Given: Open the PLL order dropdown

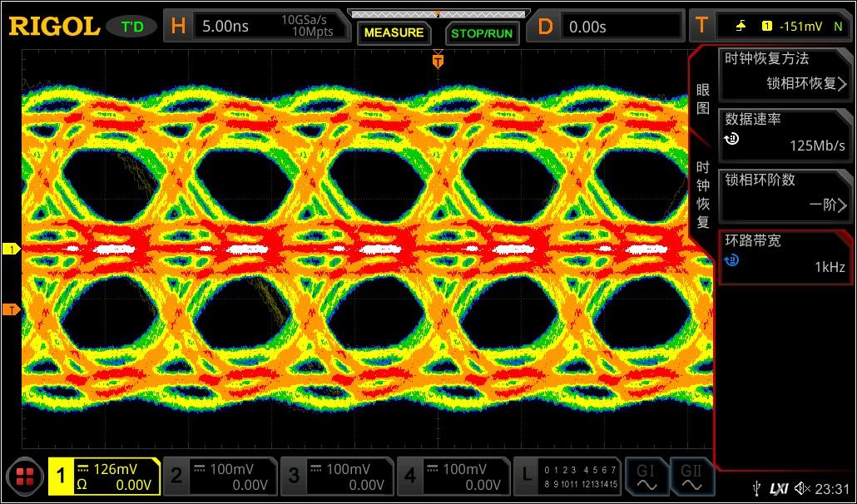Looking at the screenshot, I should pyautogui.click(x=785, y=195).
